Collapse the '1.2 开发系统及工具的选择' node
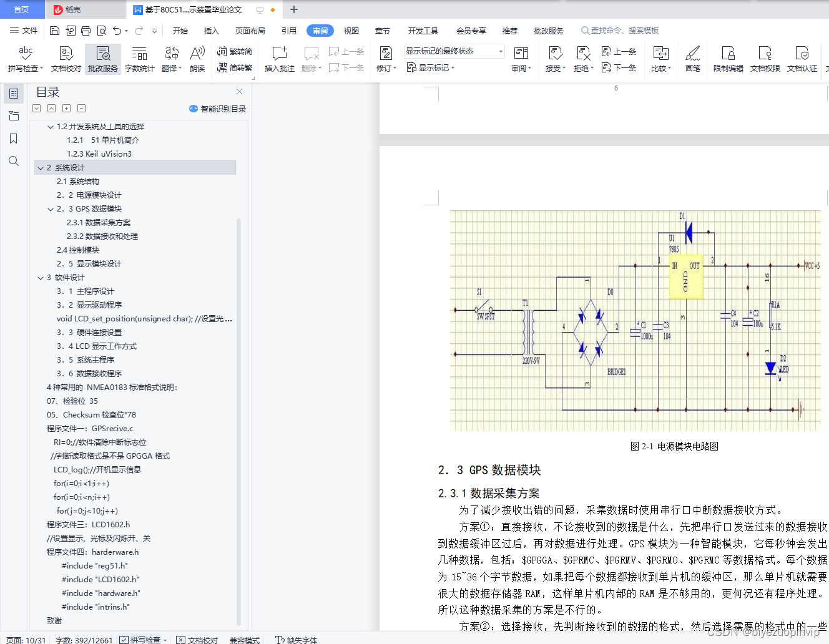Viewport: 829px width, 644px height. coord(51,127)
